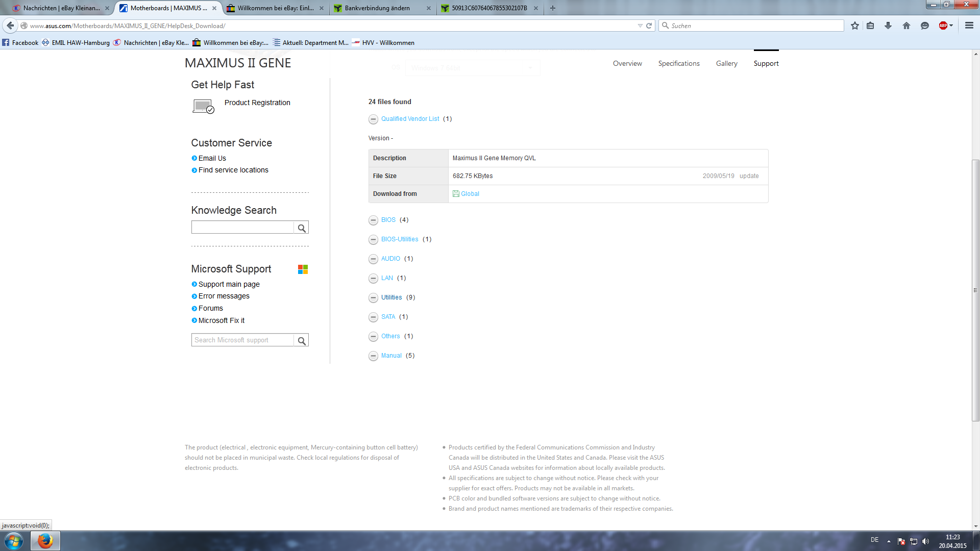Open the Find service locations link

pyautogui.click(x=233, y=170)
